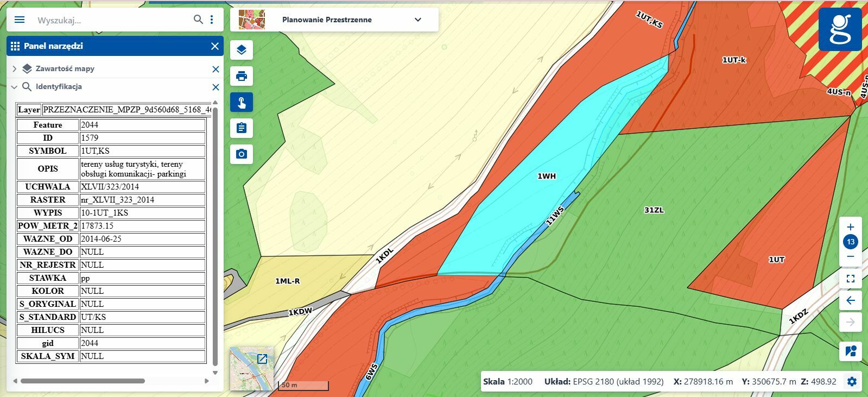
Task: Open the search options three-dot menu
Action: coord(212,20)
